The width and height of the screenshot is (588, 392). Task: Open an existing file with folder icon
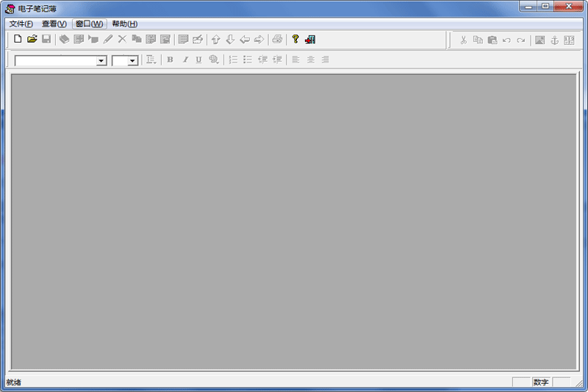32,39
